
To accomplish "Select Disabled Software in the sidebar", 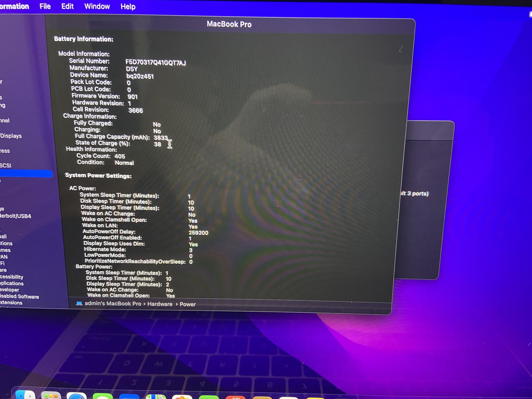I will [19, 296].
